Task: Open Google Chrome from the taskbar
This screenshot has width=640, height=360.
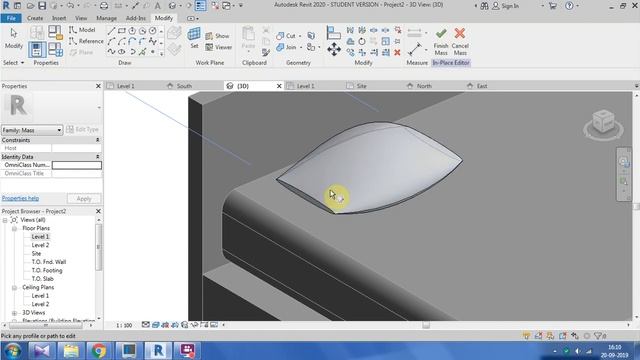Action: [99, 351]
